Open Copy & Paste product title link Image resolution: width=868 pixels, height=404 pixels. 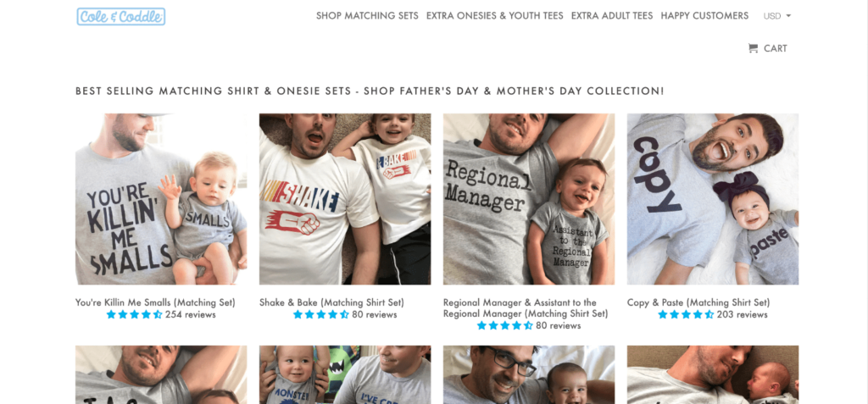[x=698, y=302]
